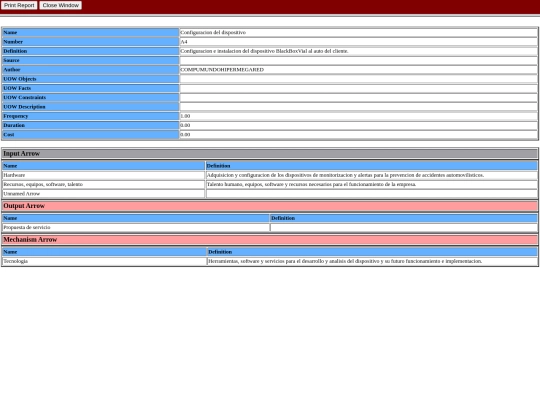This screenshot has height=405, width=540.
Task: Click the UOW Facts label
Action: (x=91, y=88)
